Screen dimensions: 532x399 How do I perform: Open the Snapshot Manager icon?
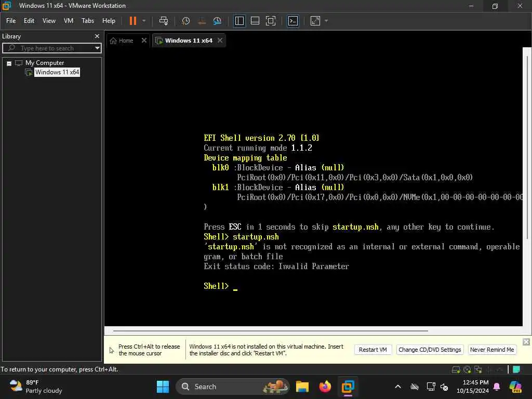(x=217, y=21)
